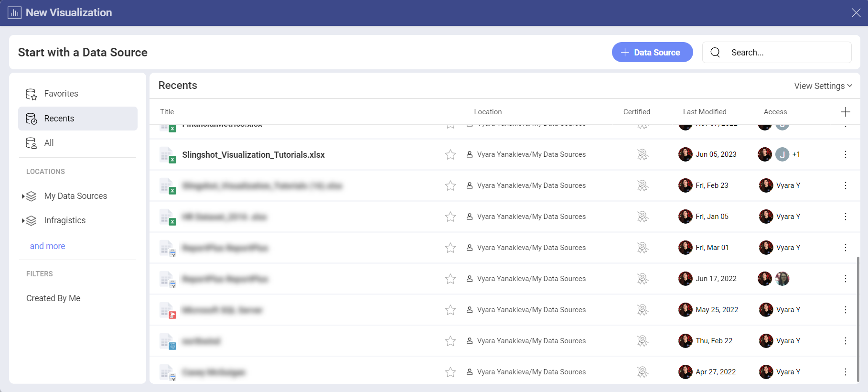Open more options for Fri, Mar 01 row
Viewport: 868px width, 392px height.
(x=846, y=248)
